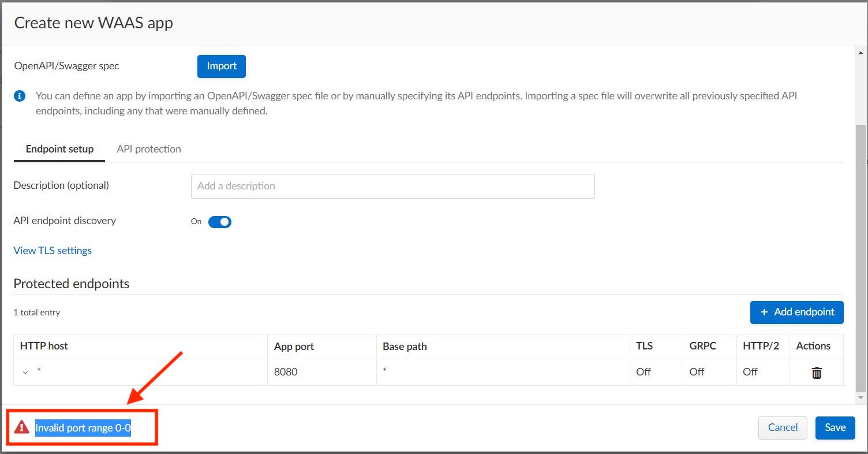Click the Add endpoint button
Viewport: 868px width, 454px height.
point(796,312)
